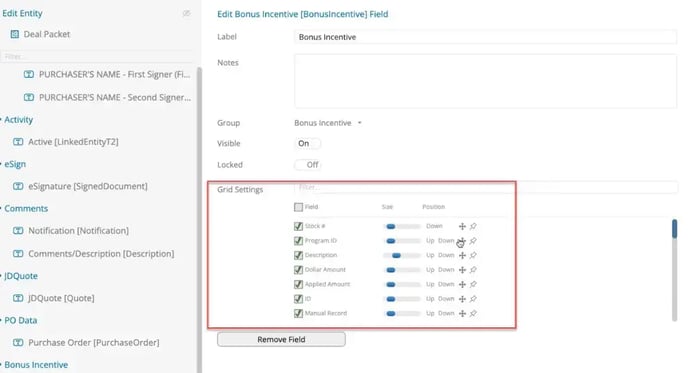Pin the Stock # column
The image size is (688, 373).
click(473, 226)
